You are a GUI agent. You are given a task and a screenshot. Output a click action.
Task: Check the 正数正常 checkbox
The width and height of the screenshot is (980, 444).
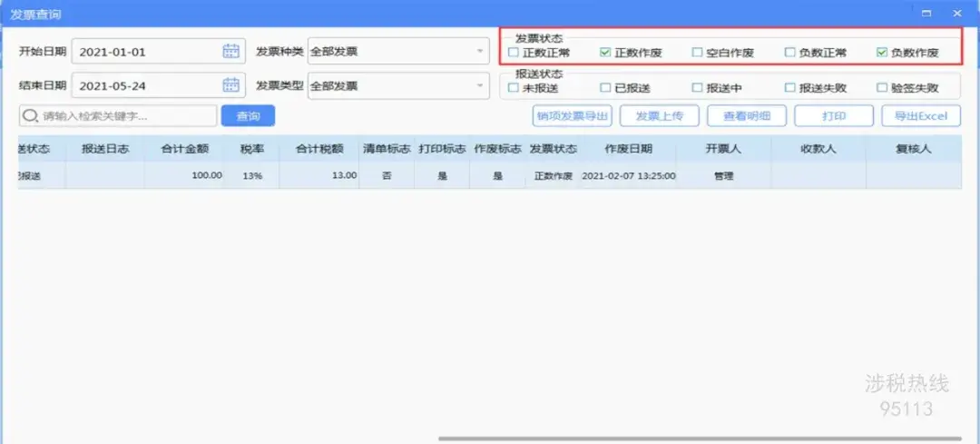tap(513, 53)
